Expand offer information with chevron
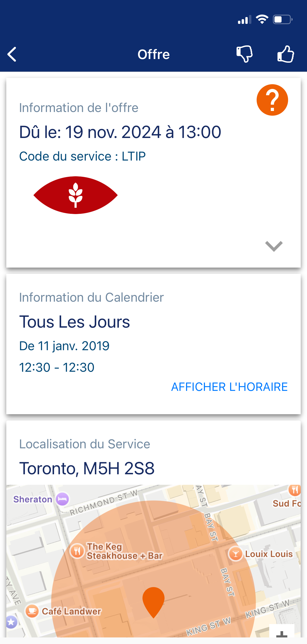Viewport: 307px width, 644px height. click(x=274, y=246)
